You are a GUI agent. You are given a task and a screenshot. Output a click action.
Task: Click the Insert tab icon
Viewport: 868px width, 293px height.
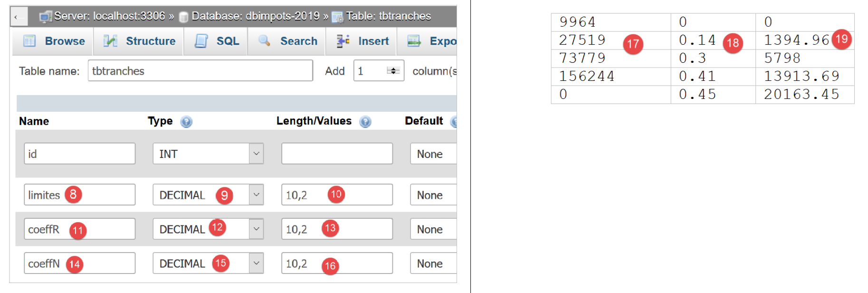[343, 41]
